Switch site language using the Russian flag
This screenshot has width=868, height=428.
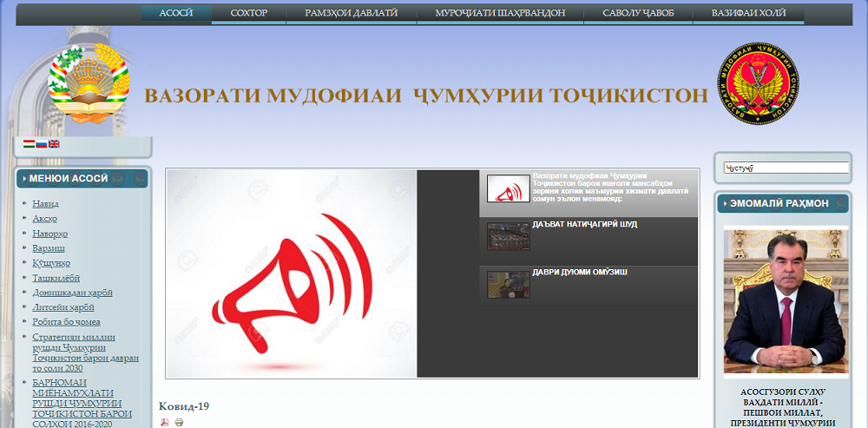click(x=41, y=144)
